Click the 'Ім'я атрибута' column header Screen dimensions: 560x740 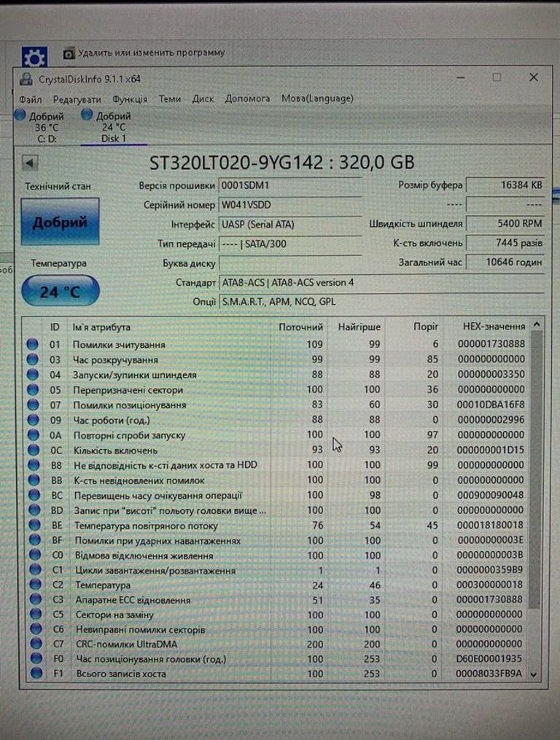tap(170, 327)
